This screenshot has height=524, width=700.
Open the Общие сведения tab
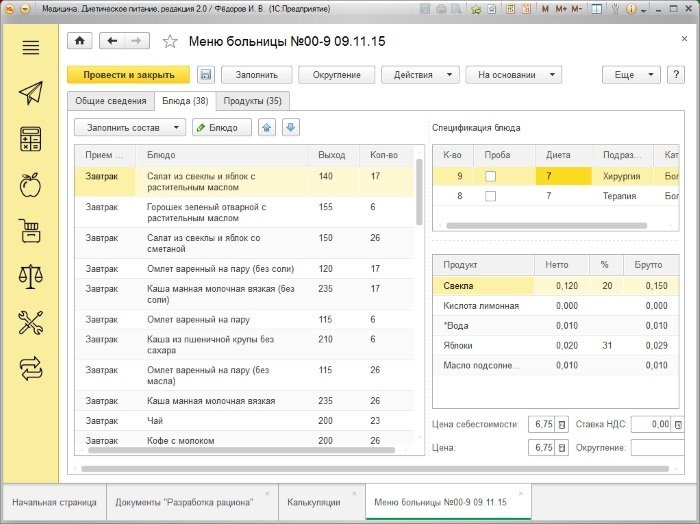click(x=111, y=101)
